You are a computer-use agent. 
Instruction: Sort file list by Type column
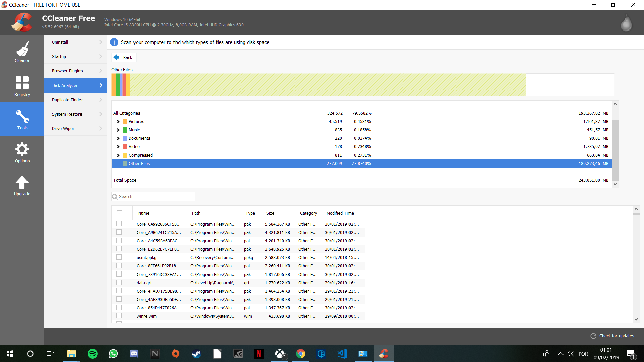pos(250,213)
